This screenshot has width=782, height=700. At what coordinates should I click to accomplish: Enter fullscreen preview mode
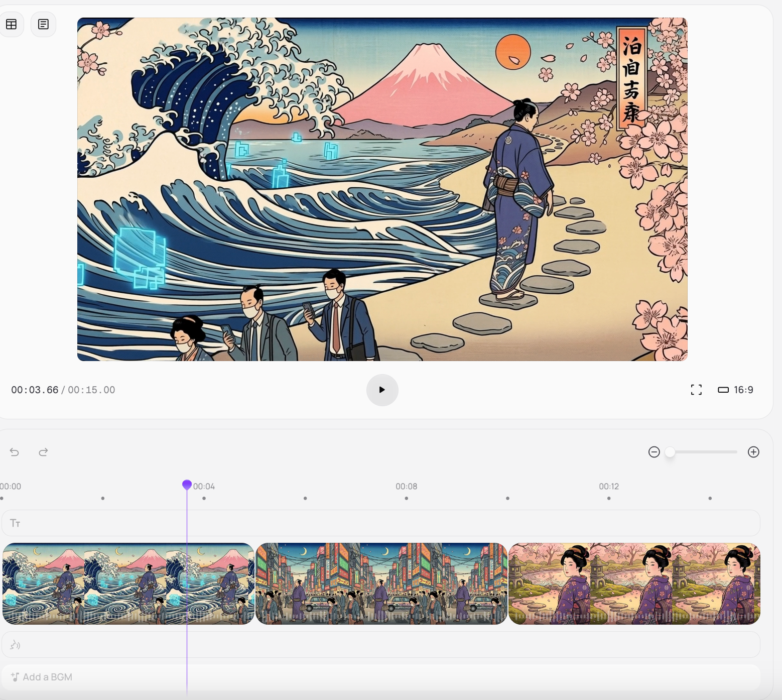[x=696, y=390]
